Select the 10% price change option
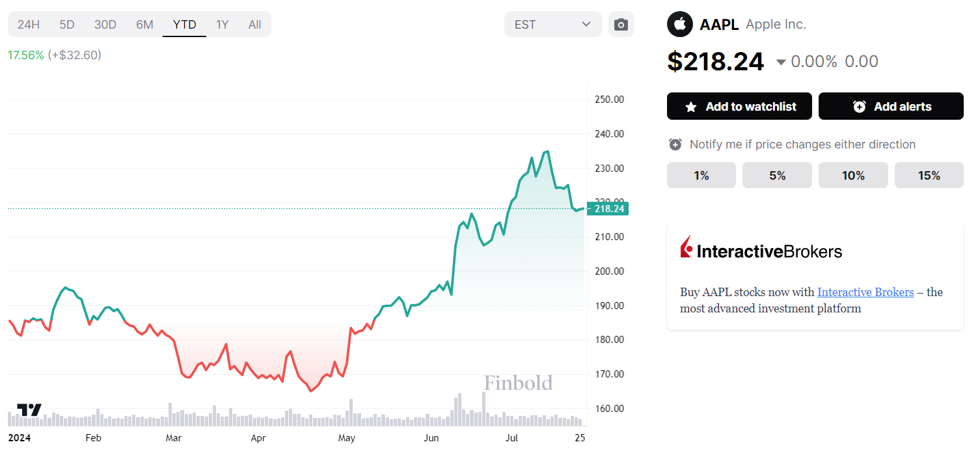 click(852, 175)
